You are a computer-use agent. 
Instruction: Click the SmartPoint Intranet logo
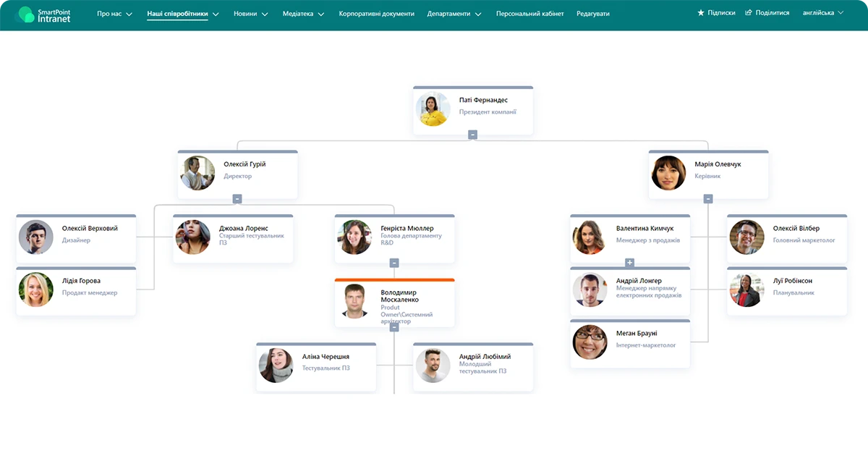[43, 14]
